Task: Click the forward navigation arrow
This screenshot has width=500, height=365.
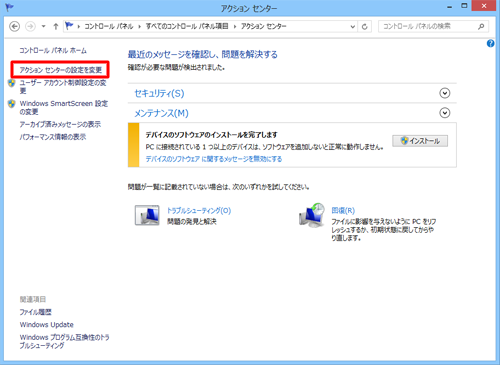Action: (x=30, y=26)
